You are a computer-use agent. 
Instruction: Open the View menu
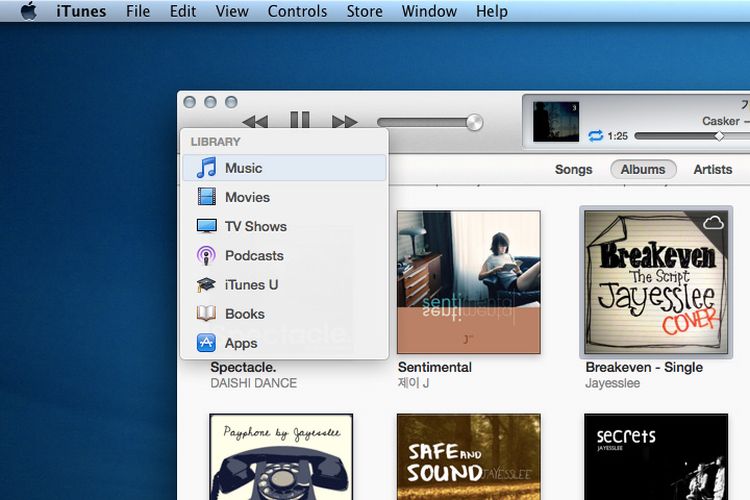(232, 11)
